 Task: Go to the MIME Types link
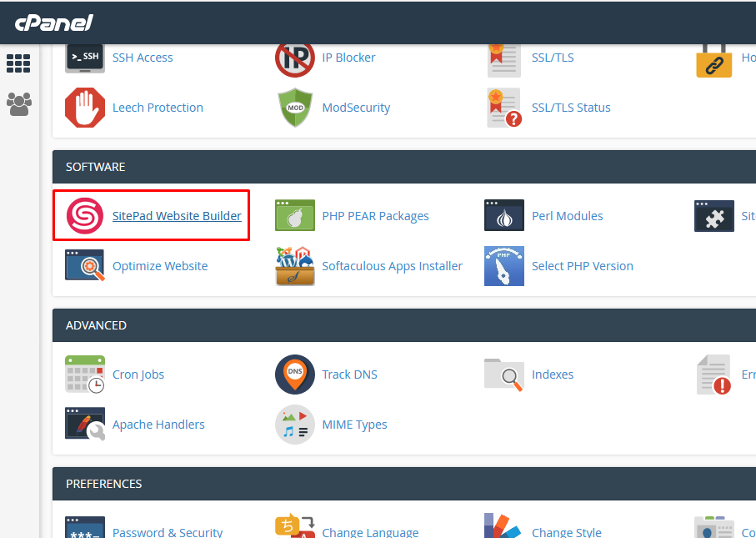point(354,424)
